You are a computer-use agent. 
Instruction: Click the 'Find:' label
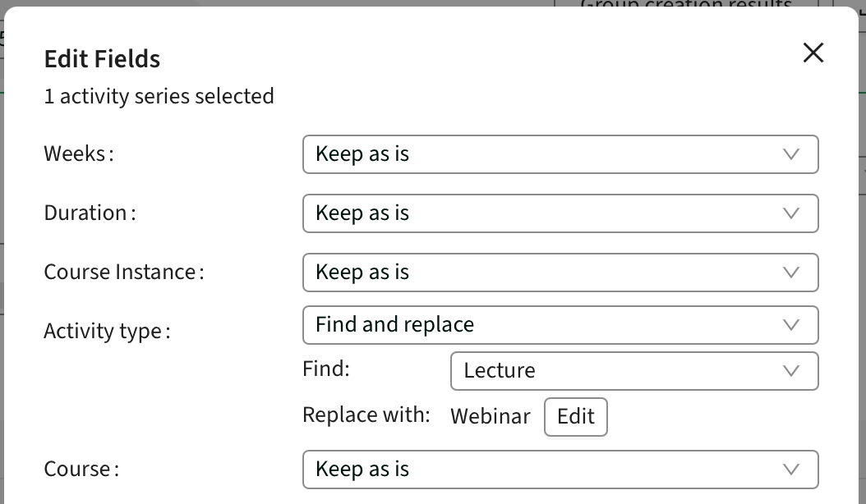(x=326, y=369)
